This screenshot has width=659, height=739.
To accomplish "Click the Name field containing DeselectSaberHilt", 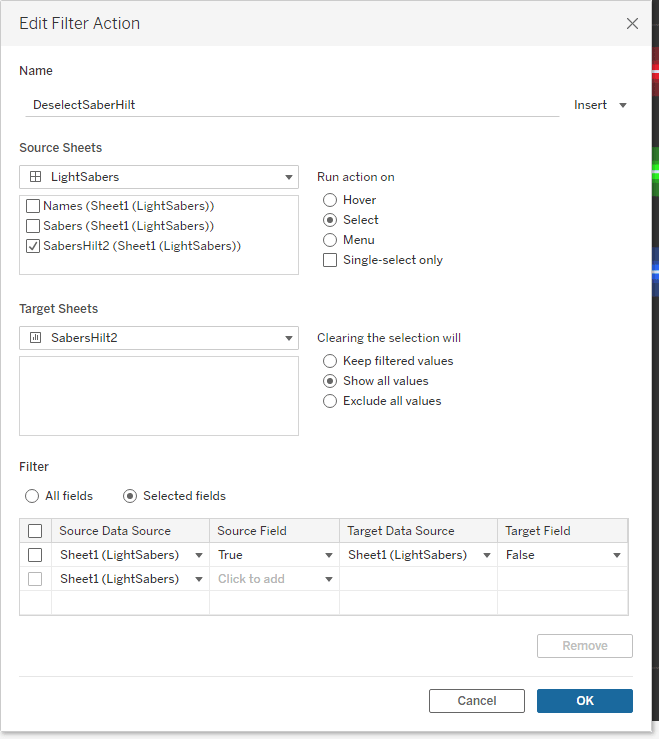I will (290, 104).
